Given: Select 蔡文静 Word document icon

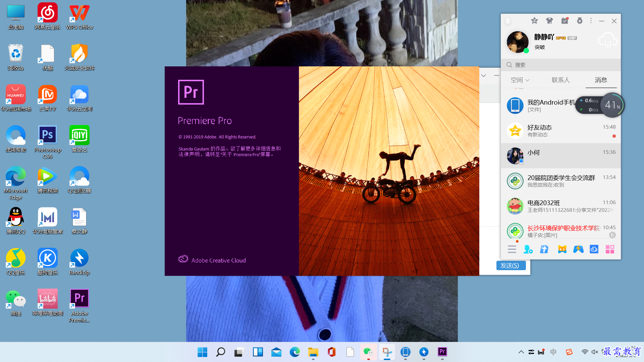Looking at the screenshot, I should [x=79, y=220].
